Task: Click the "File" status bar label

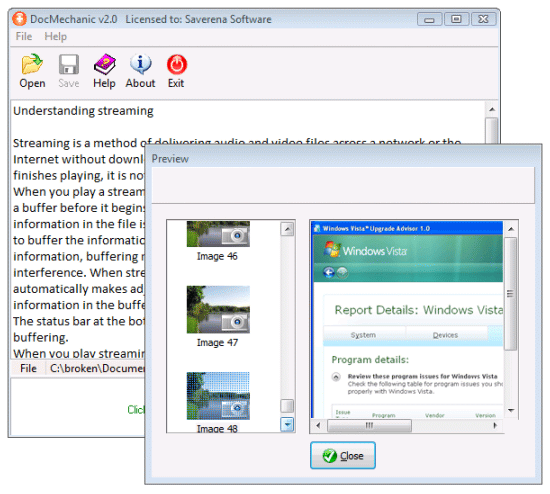Action: 28,368
